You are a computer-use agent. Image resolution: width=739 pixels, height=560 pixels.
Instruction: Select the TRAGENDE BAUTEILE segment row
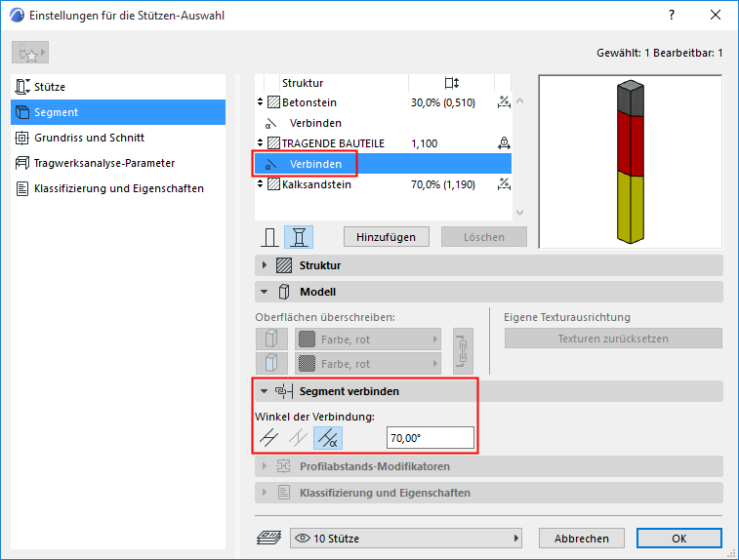click(x=384, y=143)
